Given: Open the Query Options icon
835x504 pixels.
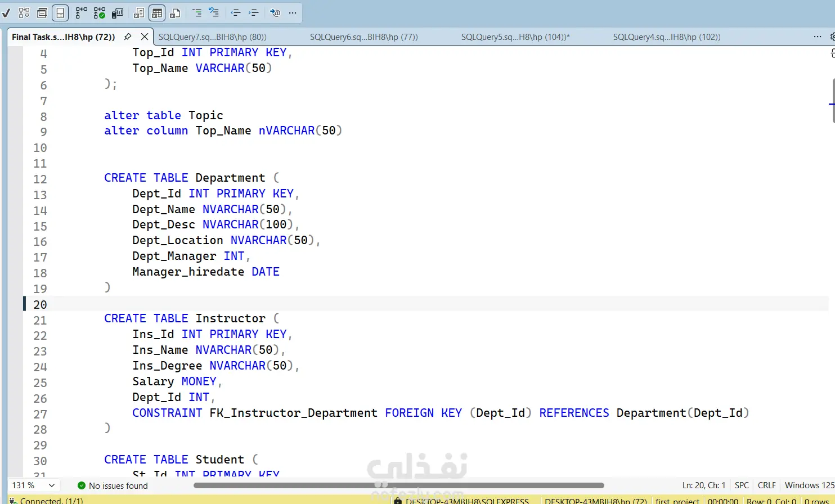Looking at the screenshot, I should (x=42, y=12).
